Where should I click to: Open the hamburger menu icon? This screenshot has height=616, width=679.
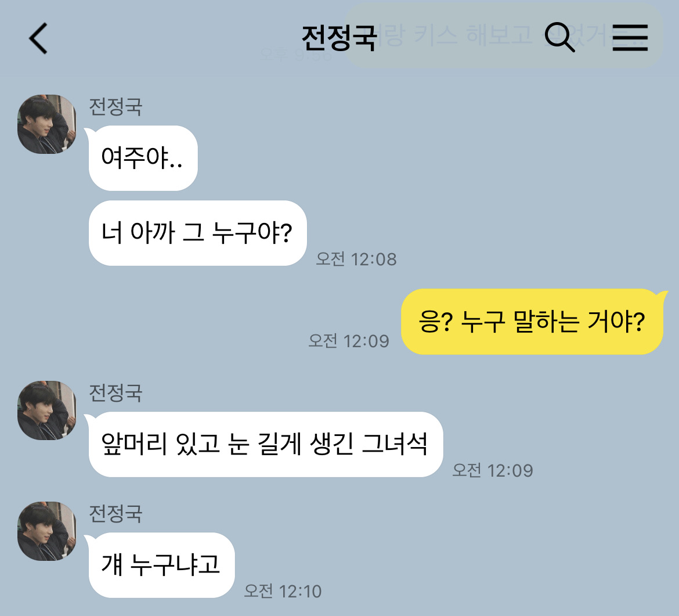click(630, 38)
